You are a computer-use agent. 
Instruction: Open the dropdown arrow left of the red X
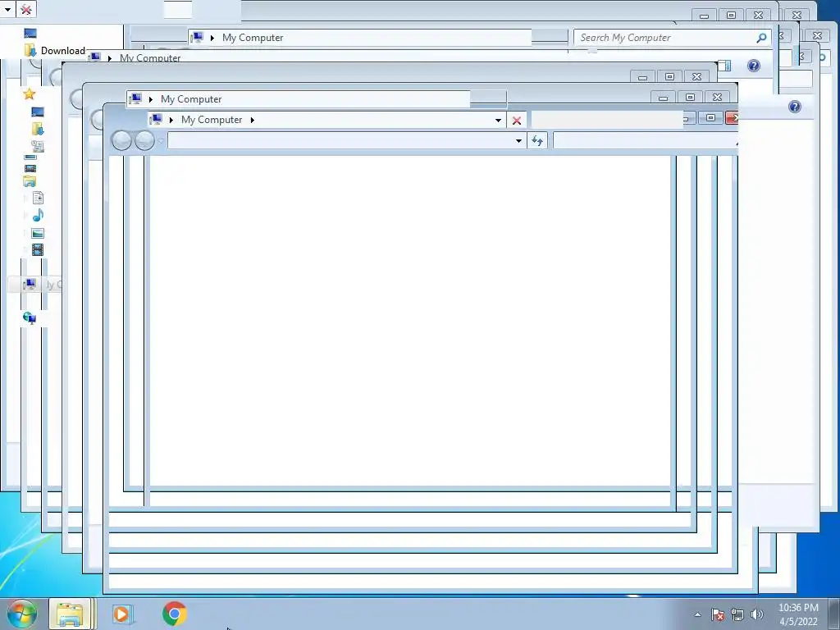[498, 121]
